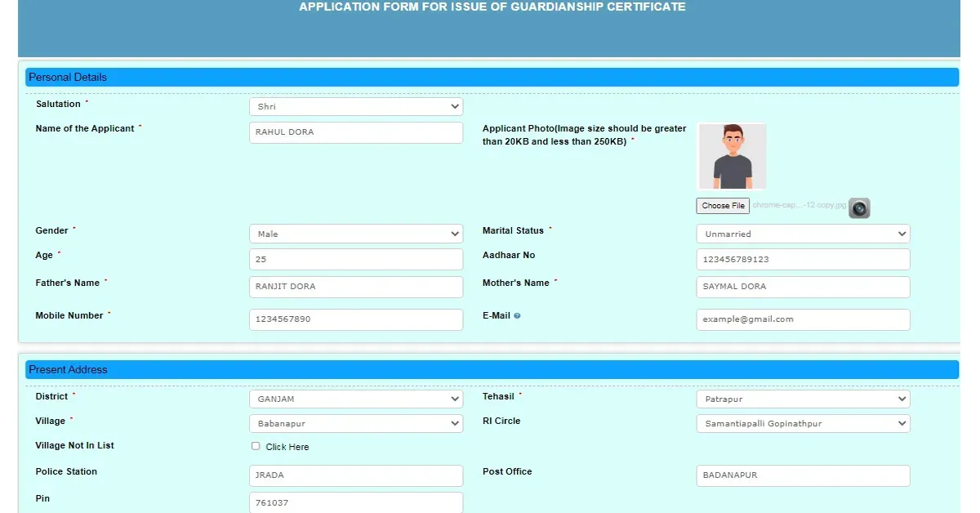Click the Father's Name input field

(x=355, y=287)
